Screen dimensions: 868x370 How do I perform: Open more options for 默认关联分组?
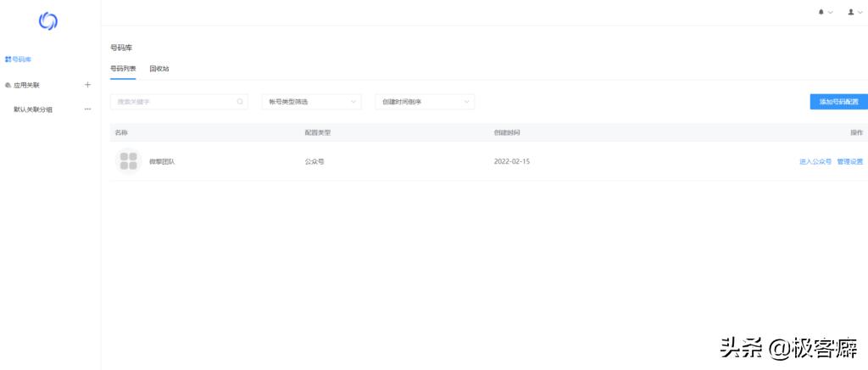[87, 109]
